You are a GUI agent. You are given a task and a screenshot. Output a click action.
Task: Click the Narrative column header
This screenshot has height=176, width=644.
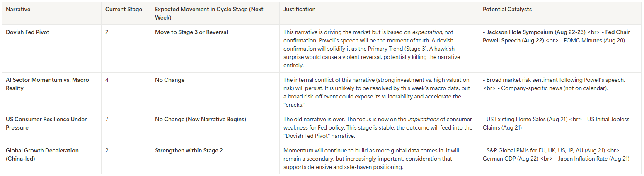coord(18,9)
